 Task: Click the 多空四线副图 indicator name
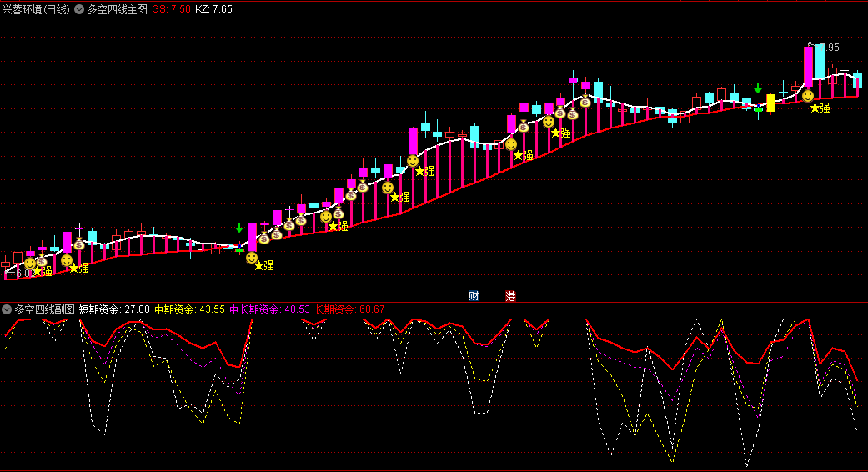tap(44, 309)
